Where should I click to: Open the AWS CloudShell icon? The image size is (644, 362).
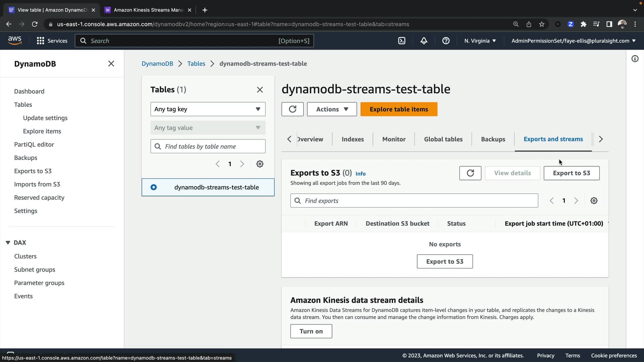pyautogui.click(x=401, y=41)
